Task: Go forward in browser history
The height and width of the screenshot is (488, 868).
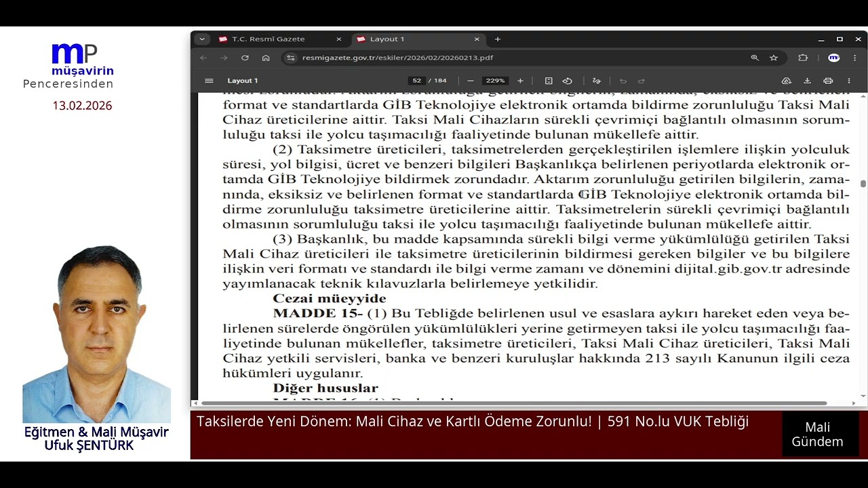Action: click(x=224, y=58)
